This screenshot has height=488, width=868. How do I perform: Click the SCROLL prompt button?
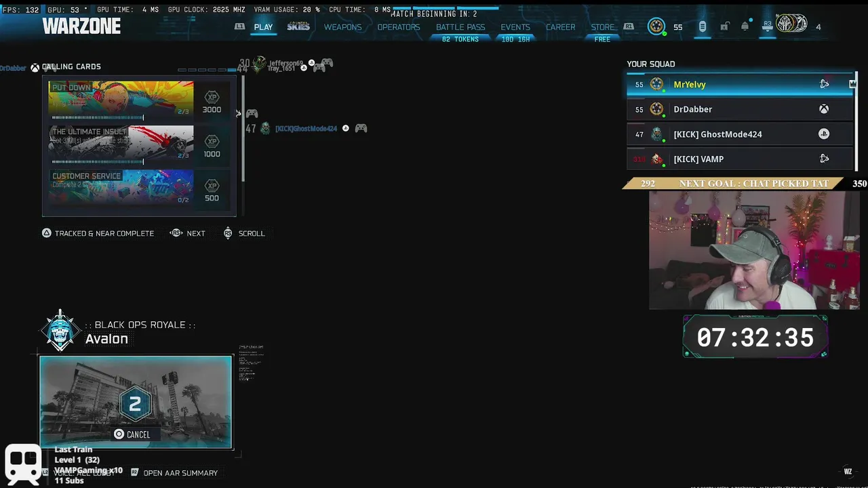point(244,233)
